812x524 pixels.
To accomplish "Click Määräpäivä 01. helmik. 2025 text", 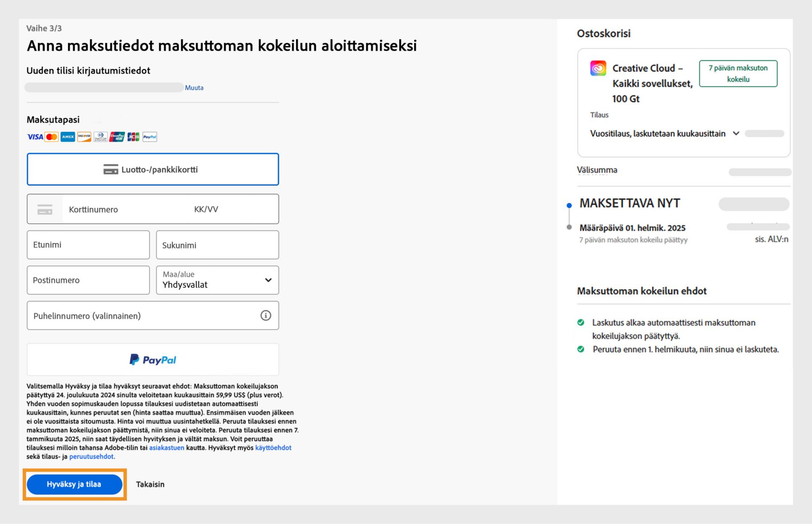I will (632, 228).
